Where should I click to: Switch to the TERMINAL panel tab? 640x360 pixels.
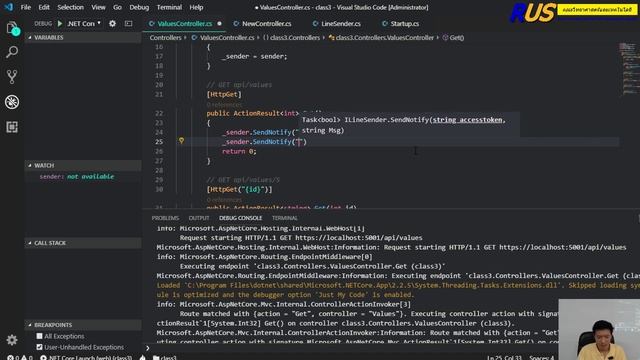284,218
